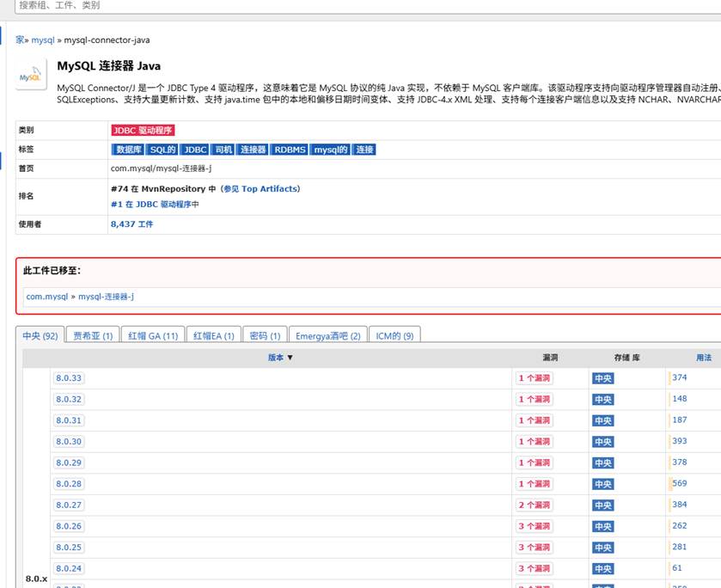Click the MySQL 连接器 Java page title

click(109, 66)
